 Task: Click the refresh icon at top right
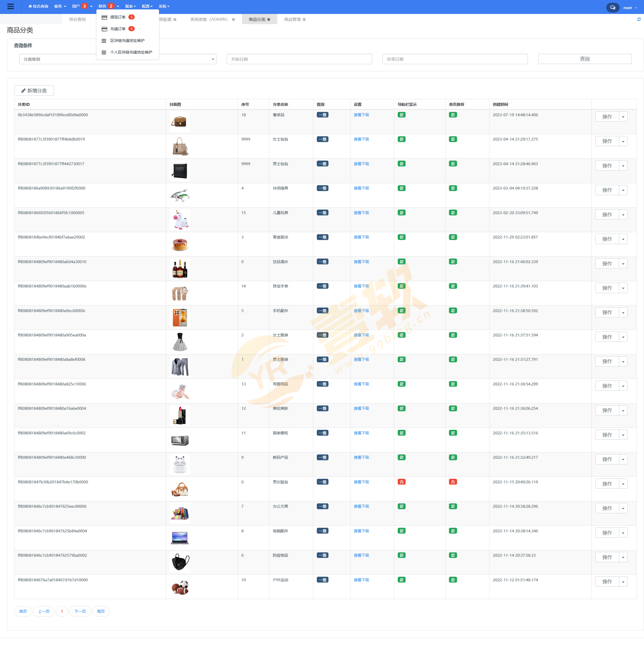639,20
